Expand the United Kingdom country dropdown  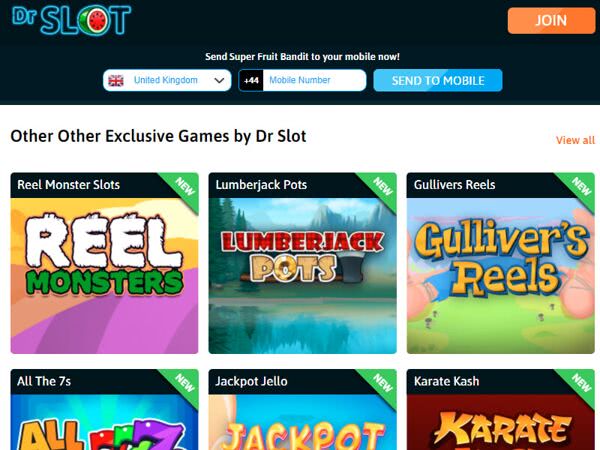[x=167, y=80]
